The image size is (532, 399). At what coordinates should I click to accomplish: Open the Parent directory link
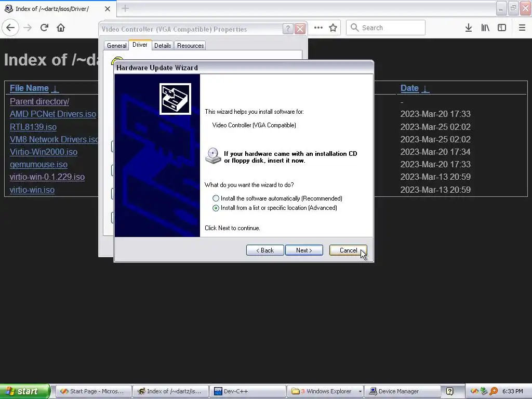click(x=39, y=101)
